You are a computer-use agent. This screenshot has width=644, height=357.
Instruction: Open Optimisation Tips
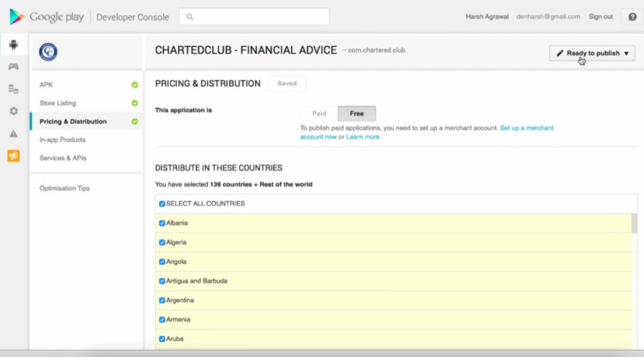(64, 188)
